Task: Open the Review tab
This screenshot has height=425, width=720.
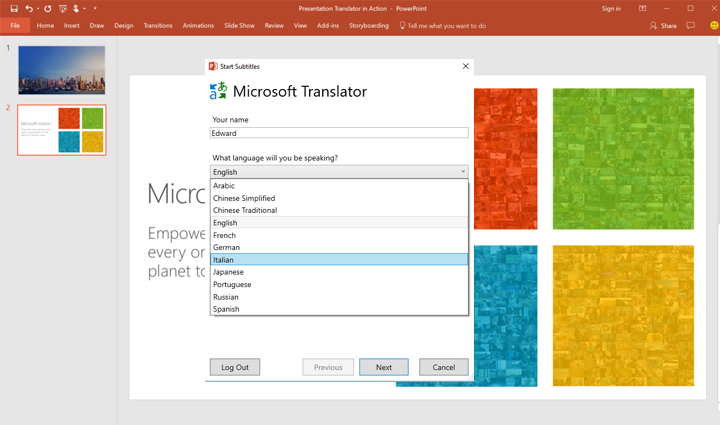Action: tap(274, 26)
